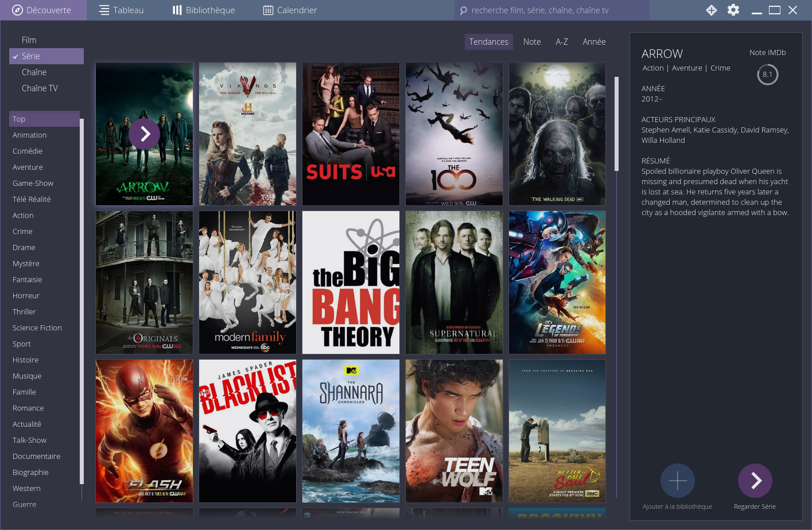Choose the Chaîne content type

46,72
